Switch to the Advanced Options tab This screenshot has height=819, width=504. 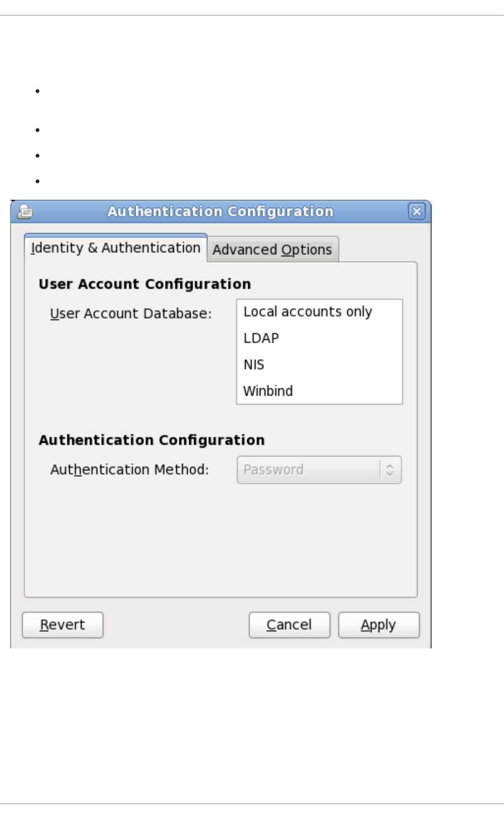coord(272,250)
